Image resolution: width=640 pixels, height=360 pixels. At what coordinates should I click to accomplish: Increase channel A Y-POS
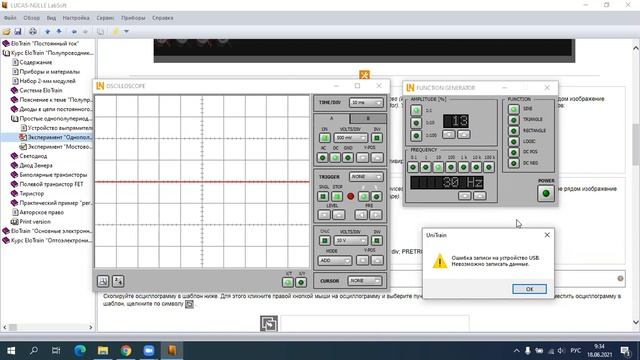click(x=377, y=158)
